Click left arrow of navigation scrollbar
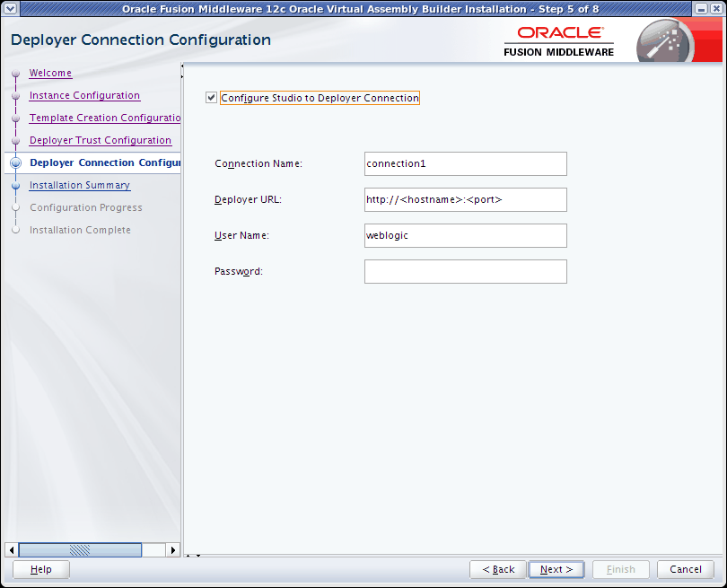Viewport: 727px width, 588px height. click(x=12, y=550)
